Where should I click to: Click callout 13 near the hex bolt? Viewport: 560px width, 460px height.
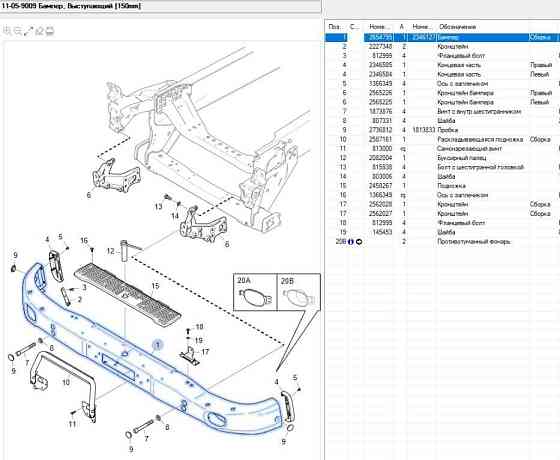(x=158, y=206)
